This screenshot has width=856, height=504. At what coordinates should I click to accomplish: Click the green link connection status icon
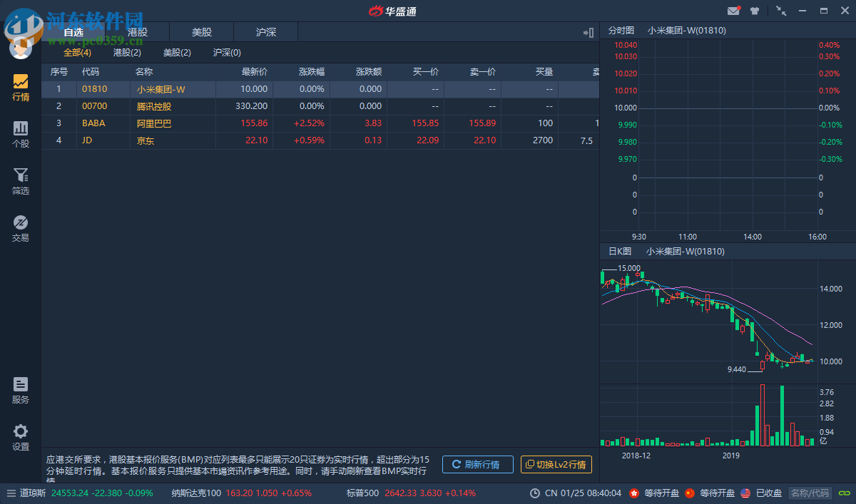[845, 493]
